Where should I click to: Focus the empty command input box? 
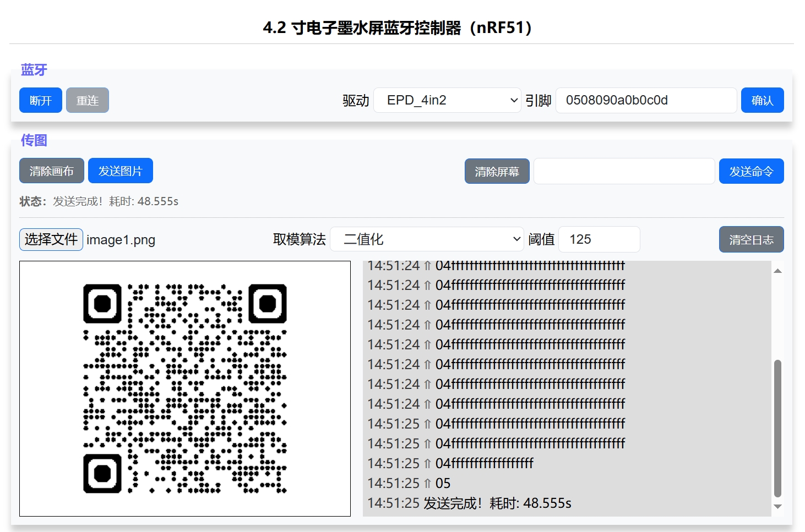[x=624, y=172]
